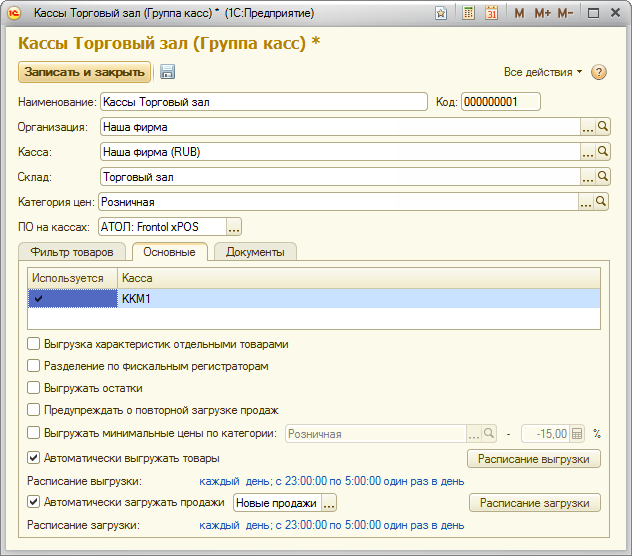Click the Расписание выгрузки button
The height and width of the screenshot is (556, 632).
coord(534,459)
